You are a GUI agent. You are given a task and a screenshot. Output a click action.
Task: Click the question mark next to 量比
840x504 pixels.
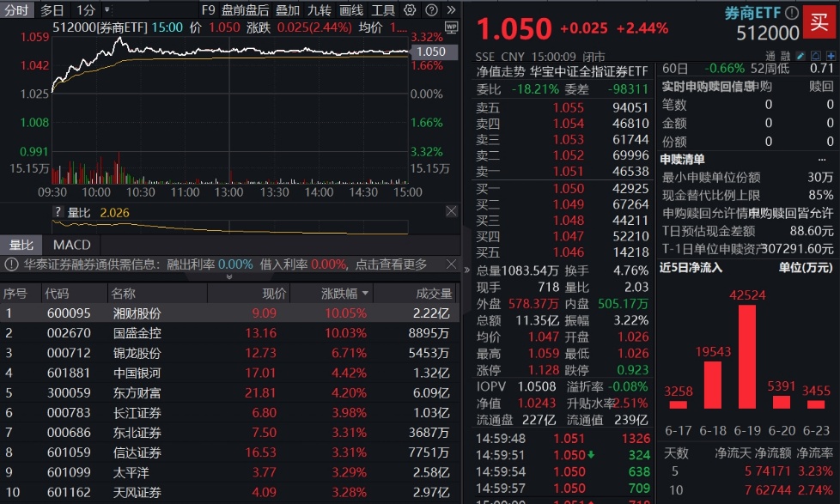pos(58,212)
